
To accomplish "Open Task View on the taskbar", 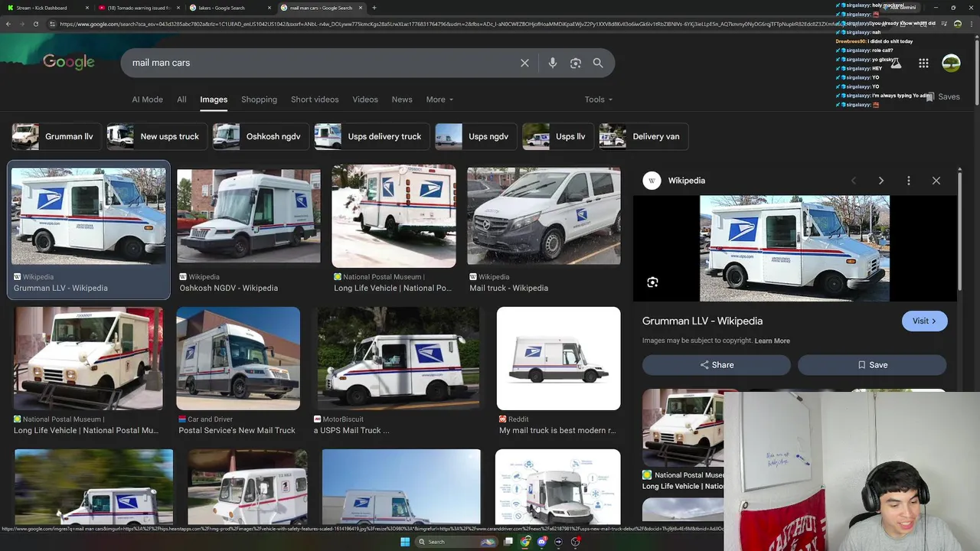I will [508, 542].
